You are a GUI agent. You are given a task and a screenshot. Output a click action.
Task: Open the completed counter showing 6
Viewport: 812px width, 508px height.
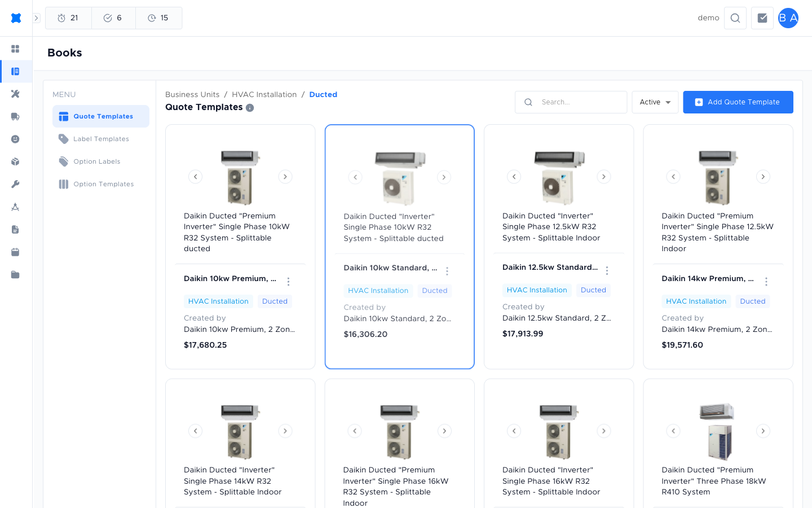(x=113, y=18)
